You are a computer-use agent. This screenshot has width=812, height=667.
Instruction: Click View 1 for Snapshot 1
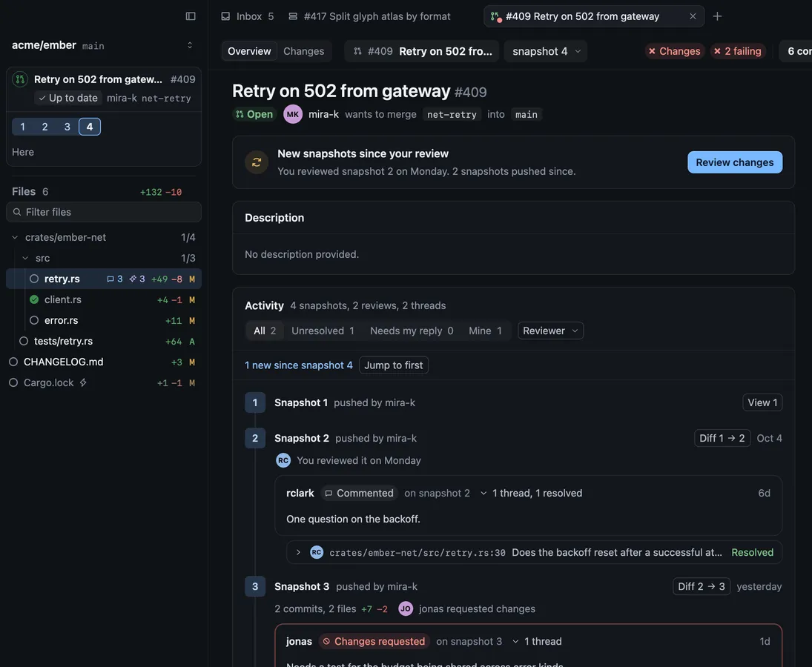click(762, 402)
